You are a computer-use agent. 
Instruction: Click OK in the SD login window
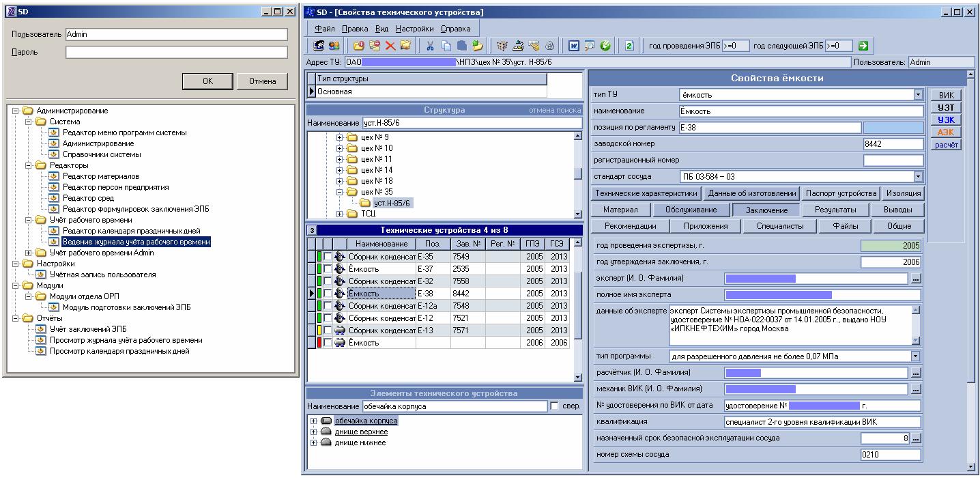[x=207, y=81]
